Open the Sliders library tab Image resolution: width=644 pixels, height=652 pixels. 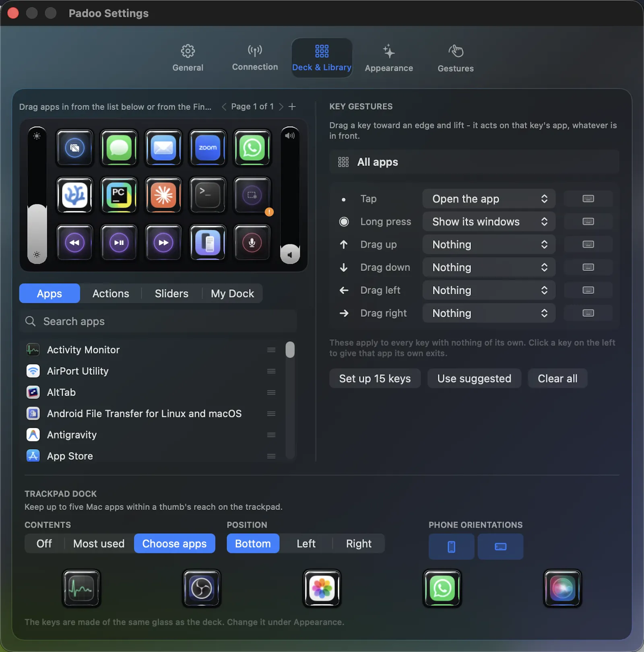point(171,293)
